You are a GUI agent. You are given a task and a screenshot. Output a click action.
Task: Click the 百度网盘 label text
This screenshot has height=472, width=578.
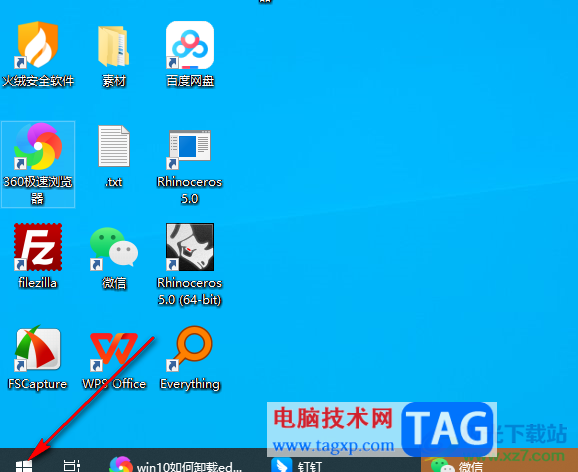click(190, 81)
